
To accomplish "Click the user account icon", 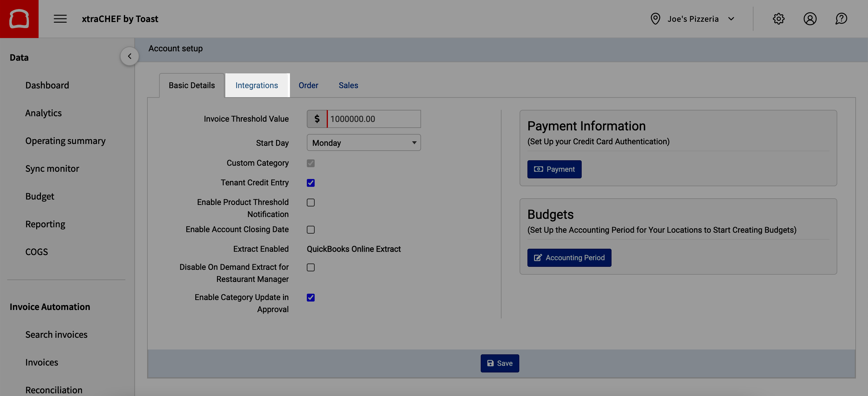I will click(810, 18).
